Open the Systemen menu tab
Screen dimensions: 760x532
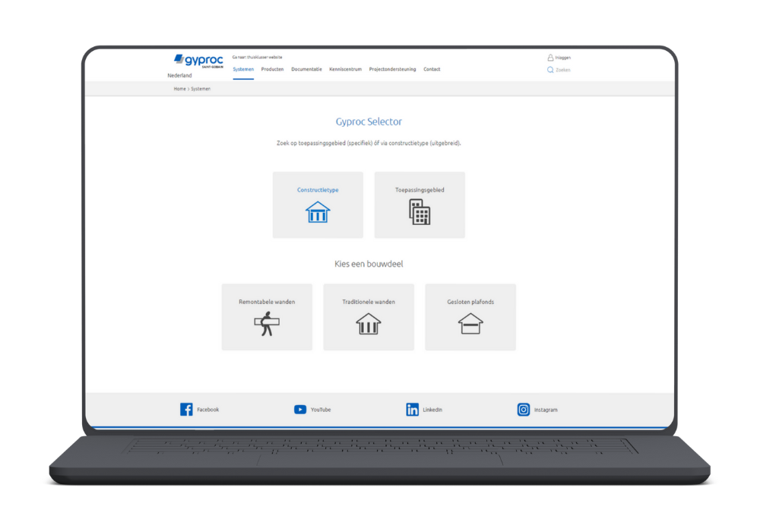tap(243, 69)
